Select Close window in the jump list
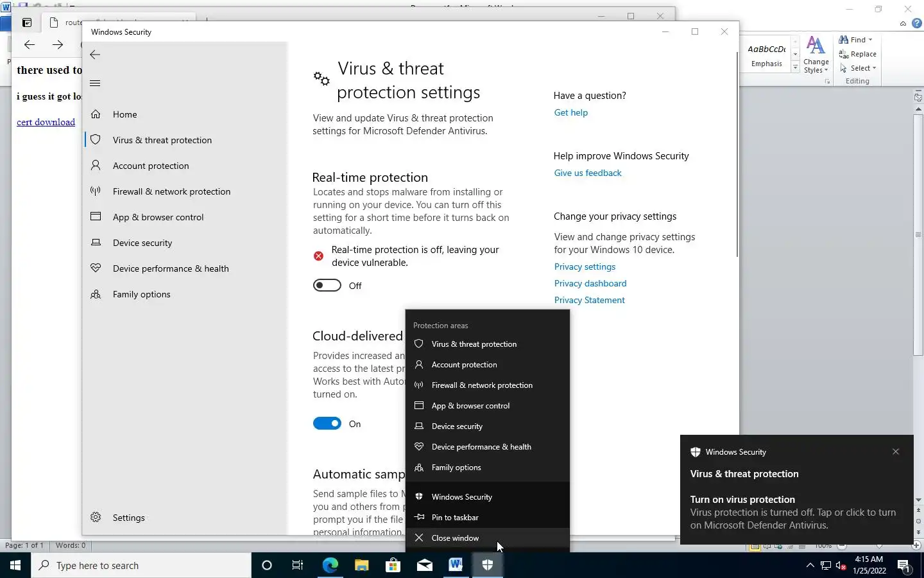The height and width of the screenshot is (578, 924). tap(488, 538)
